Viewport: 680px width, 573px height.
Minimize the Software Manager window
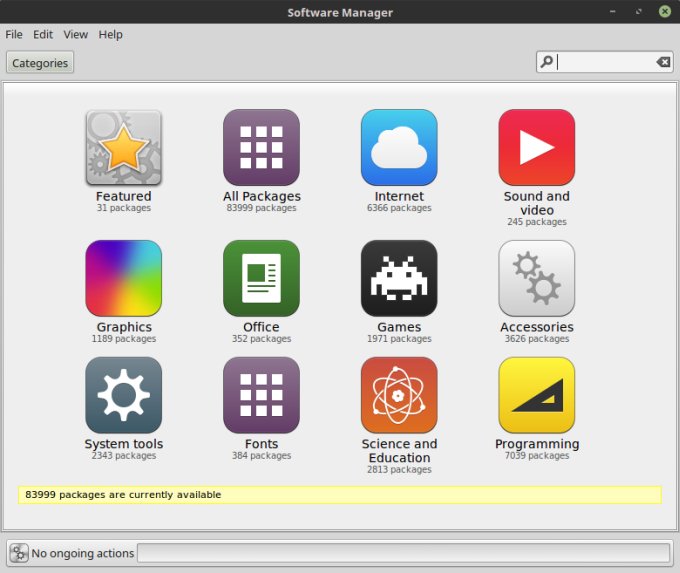point(613,12)
